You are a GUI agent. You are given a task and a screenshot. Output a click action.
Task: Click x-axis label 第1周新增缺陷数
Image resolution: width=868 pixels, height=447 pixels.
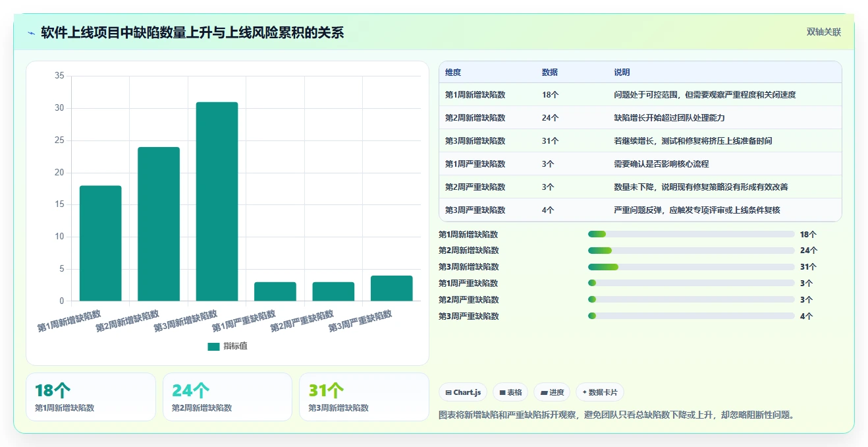pos(70,320)
